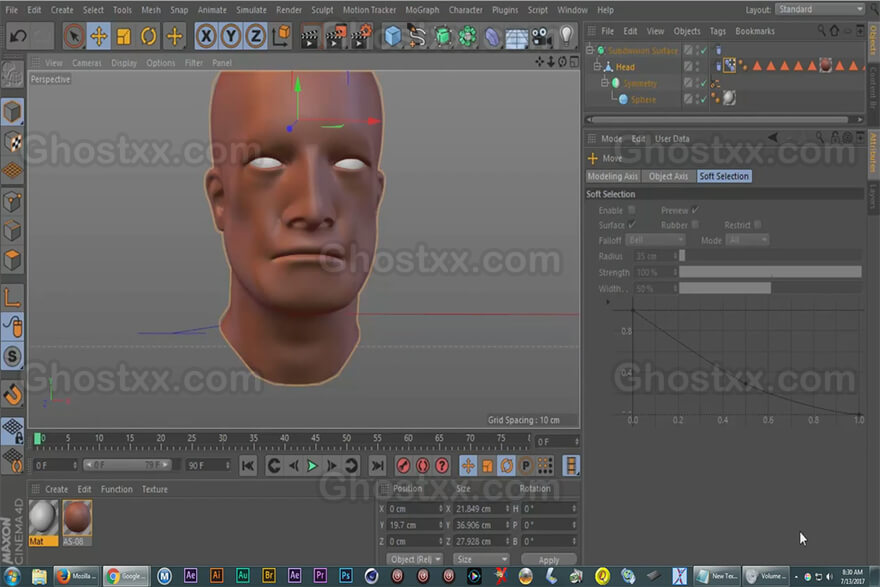Switch to Modeling Axis tab
This screenshot has width=880, height=587.
[612, 176]
